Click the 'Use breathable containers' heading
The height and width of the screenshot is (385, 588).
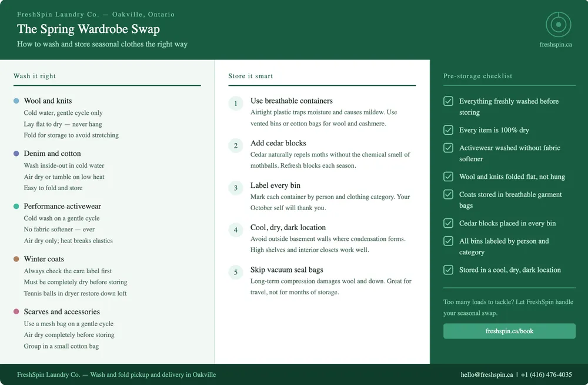(291, 101)
